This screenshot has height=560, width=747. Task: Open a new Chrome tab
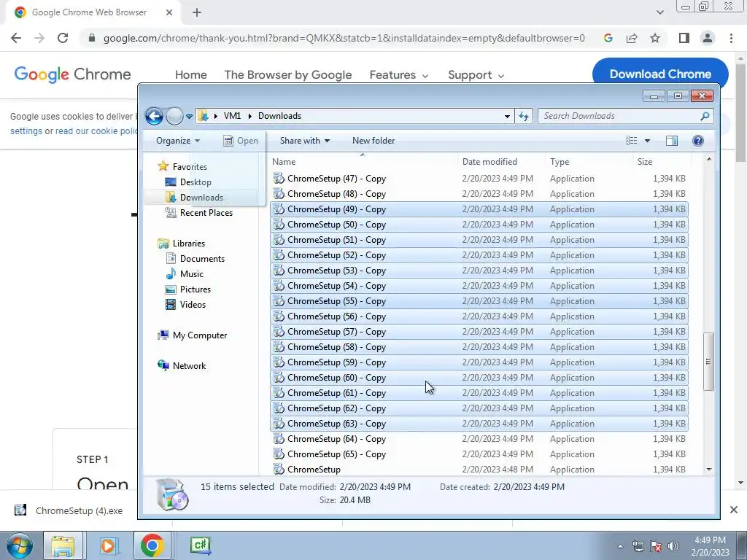click(x=197, y=13)
